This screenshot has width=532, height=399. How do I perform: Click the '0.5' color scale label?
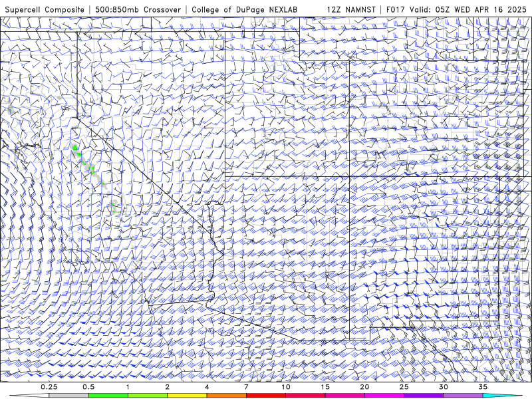(88, 387)
